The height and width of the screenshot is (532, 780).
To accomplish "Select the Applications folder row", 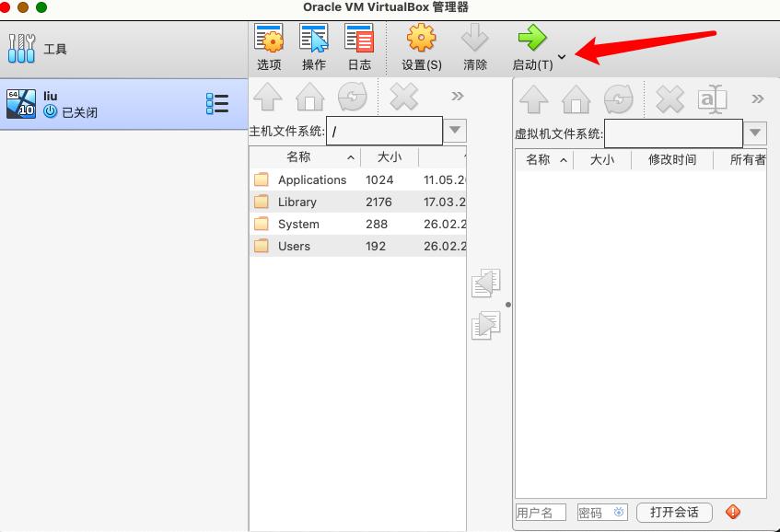I will (x=357, y=179).
